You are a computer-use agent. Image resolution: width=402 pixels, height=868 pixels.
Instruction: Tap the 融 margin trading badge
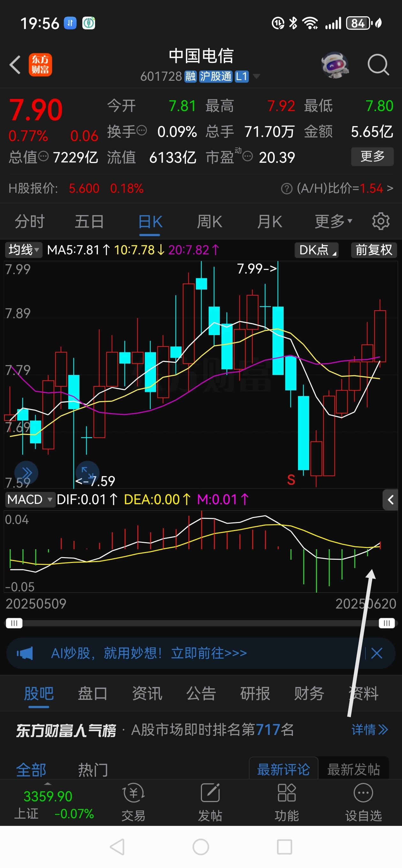click(190, 77)
